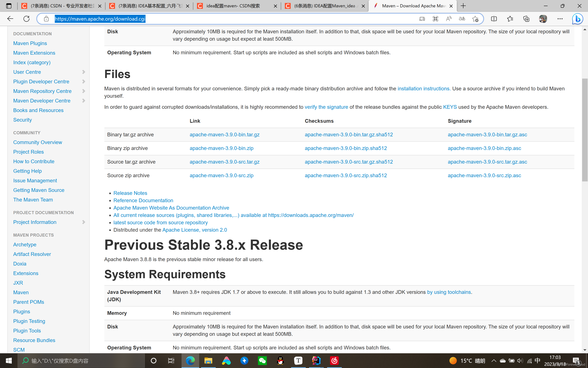Open Getting Maven Source sidebar link

tap(39, 190)
